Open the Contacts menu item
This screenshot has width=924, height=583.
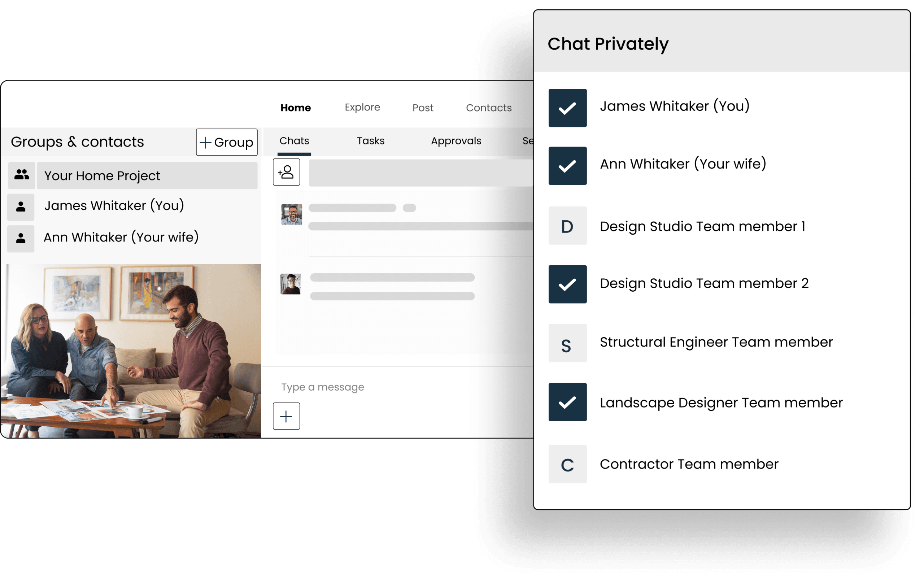click(x=489, y=108)
